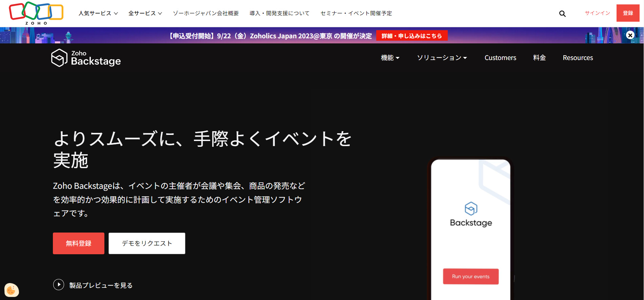This screenshot has width=644, height=300.
Task: Click the red 登録 button in header
Action: [628, 13]
